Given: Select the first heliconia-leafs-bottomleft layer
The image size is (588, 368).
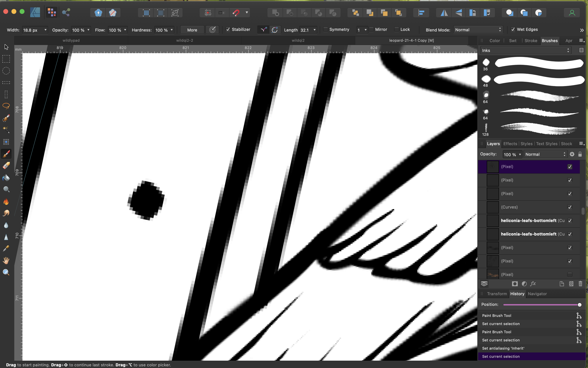Looking at the screenshot, I should (x=529, y=221).
